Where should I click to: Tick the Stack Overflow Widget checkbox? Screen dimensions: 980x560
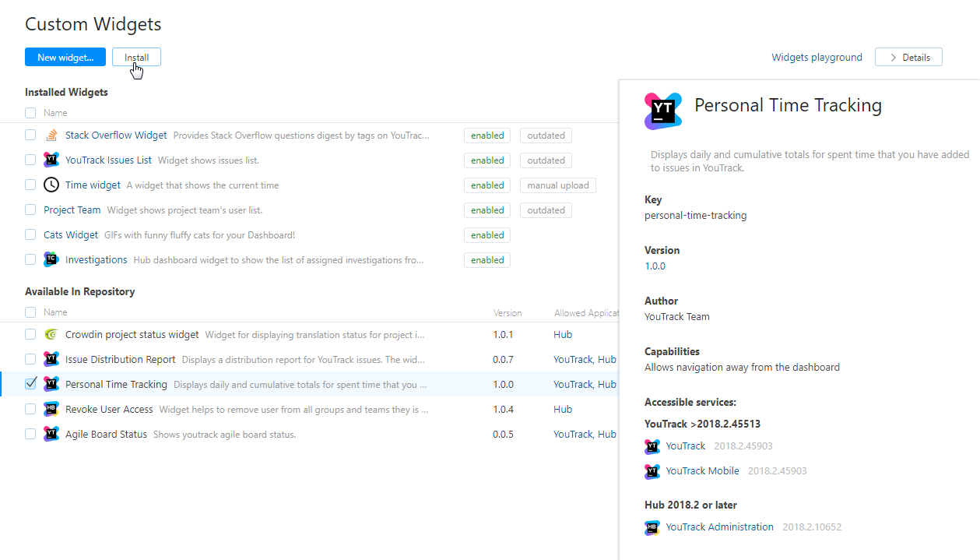coord(30,135)
